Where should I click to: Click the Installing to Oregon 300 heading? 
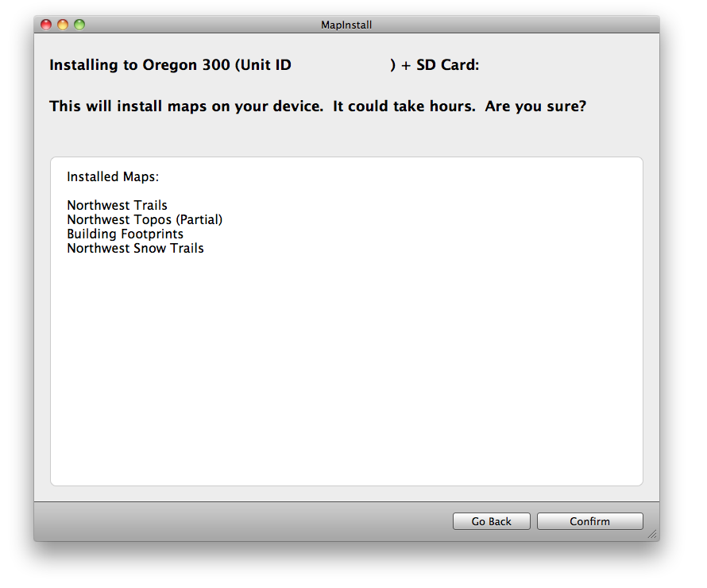[170, 65]
